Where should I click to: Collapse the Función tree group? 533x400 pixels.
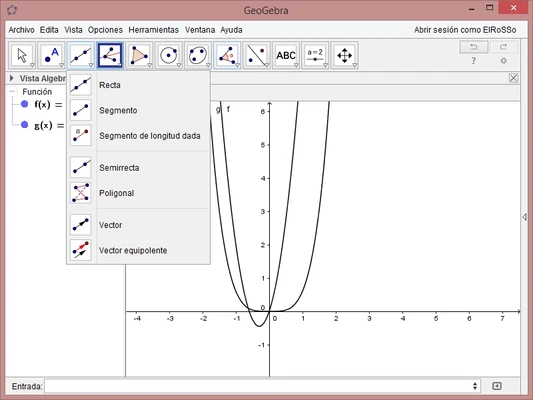click(x=13, y=91)
